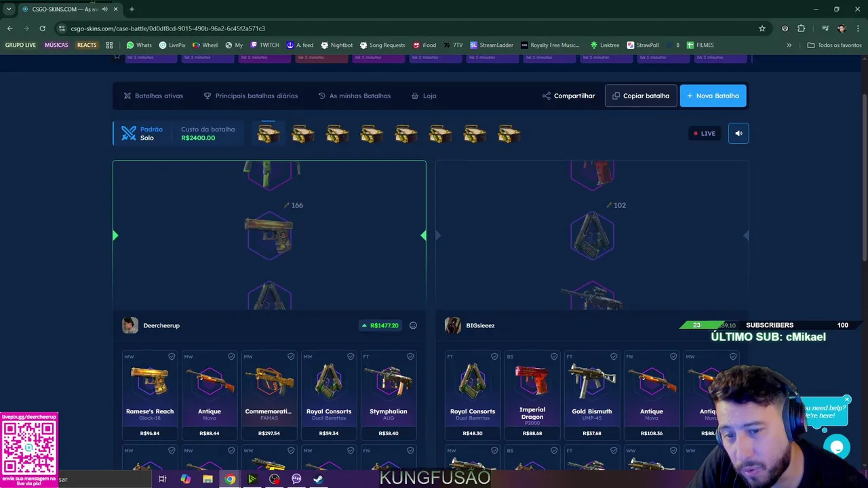Screen dimensions: 868x488
Task: Click the shield check on Imperial Dragon card
Action: click(554, 357)
